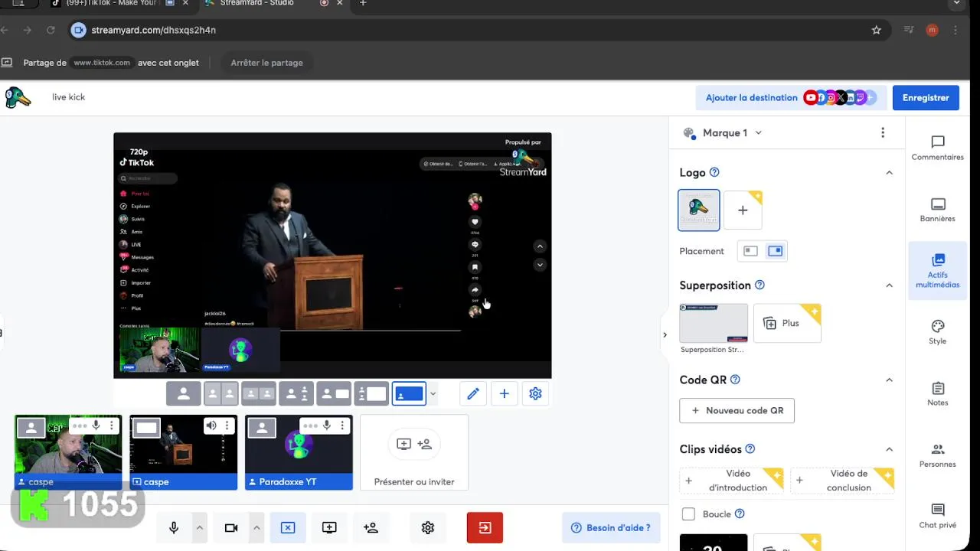Add a new logo with plus tile
The height and width of the screenshot is (551, 980).
[x=743, y=210]
